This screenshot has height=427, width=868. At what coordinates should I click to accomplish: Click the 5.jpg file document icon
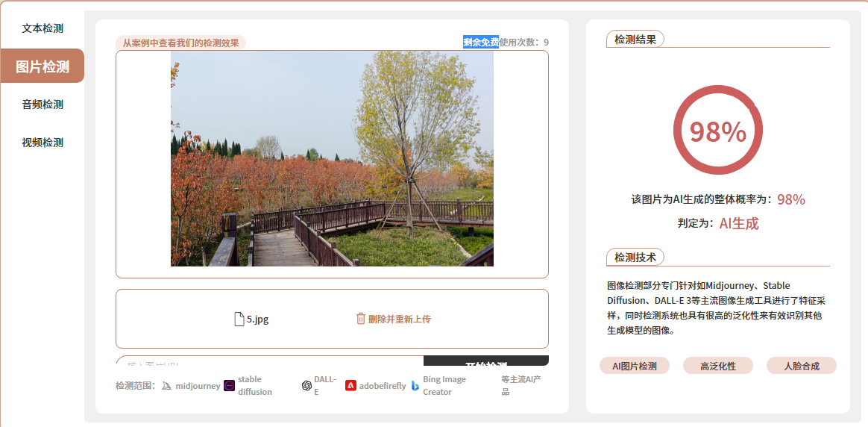pyautogui.click(x=239, y=319)
